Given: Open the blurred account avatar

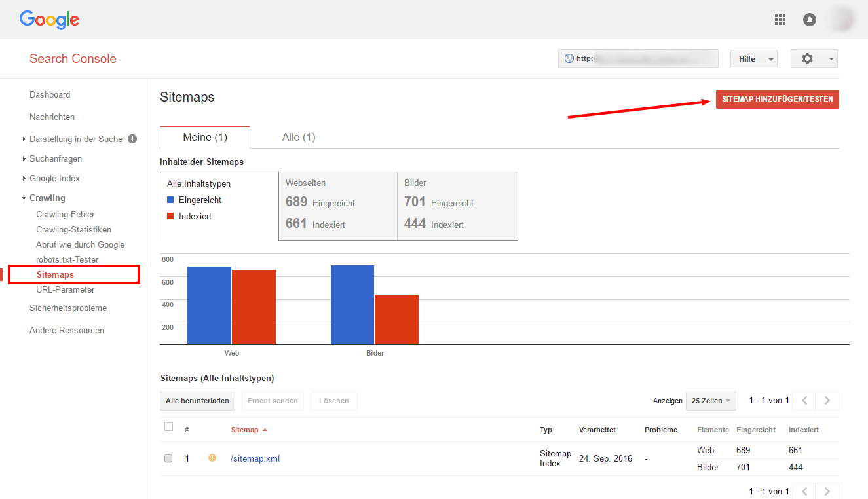Looking at the screenshot, I should pos(842,19).
